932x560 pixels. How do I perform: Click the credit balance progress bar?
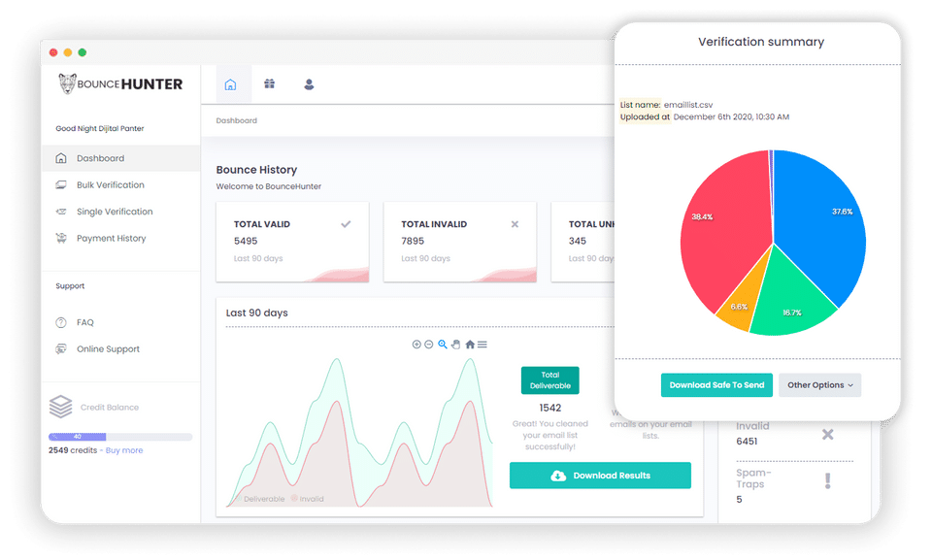coord(120,437)
